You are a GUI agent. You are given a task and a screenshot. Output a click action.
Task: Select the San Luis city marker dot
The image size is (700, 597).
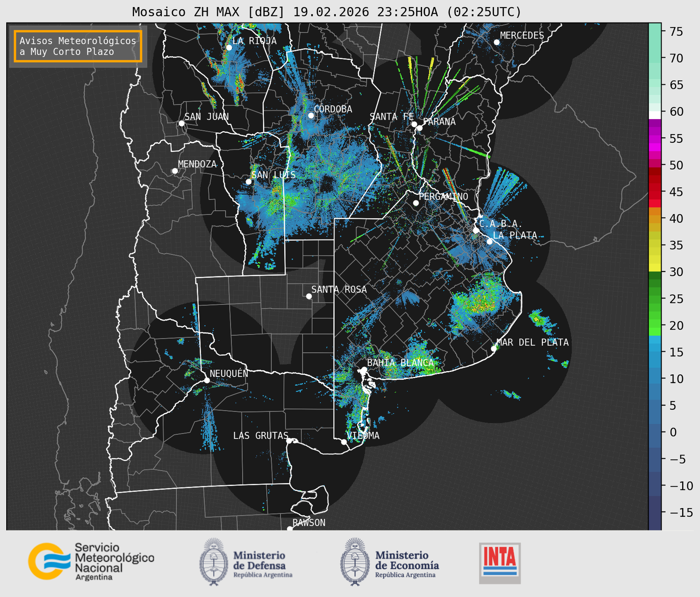249,182
